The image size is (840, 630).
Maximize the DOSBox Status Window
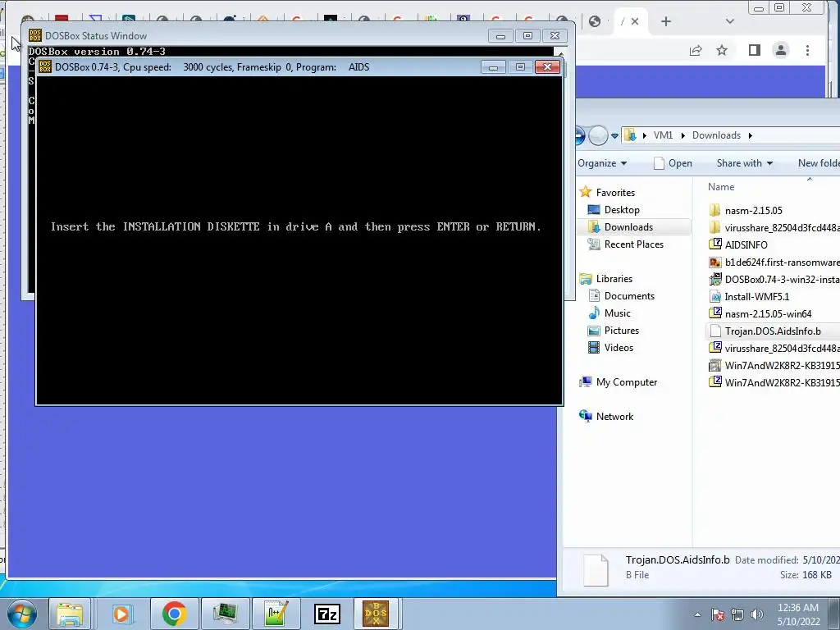tap(527, 36)
